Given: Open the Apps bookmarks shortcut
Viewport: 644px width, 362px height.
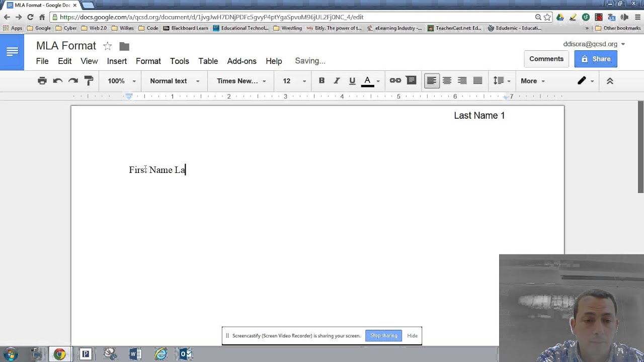Looking at the screenshot, I should tap(13, 28).
